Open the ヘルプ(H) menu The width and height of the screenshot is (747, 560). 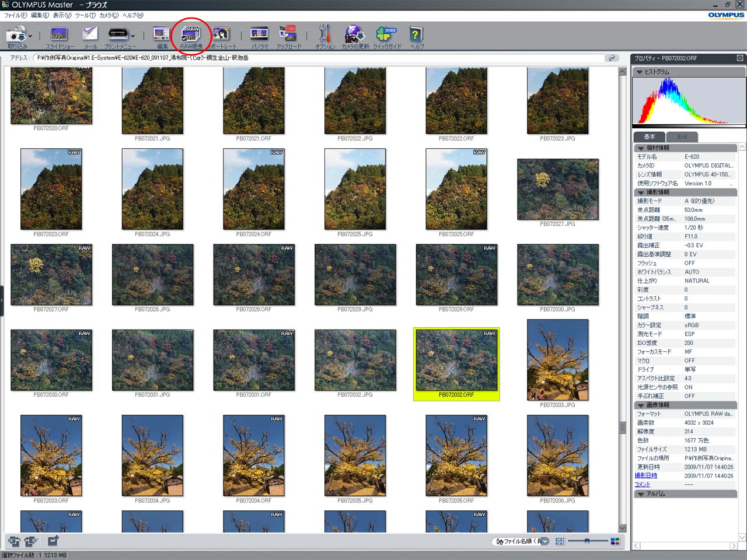tap(132, 16)
